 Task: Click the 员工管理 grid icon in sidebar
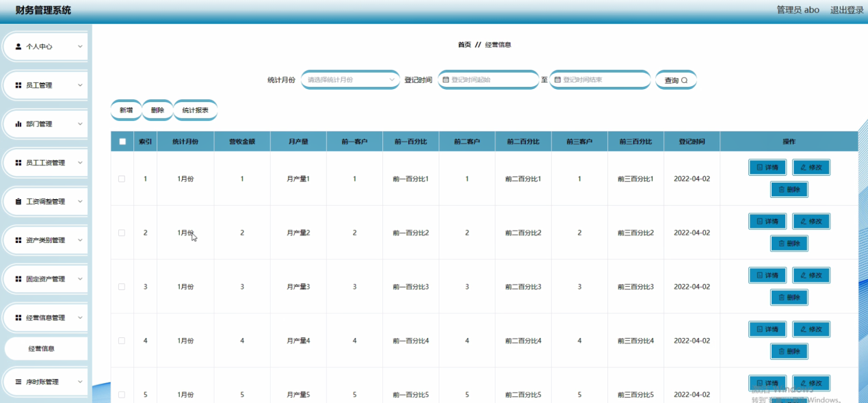pyautogui.click(x=18, y=86)
